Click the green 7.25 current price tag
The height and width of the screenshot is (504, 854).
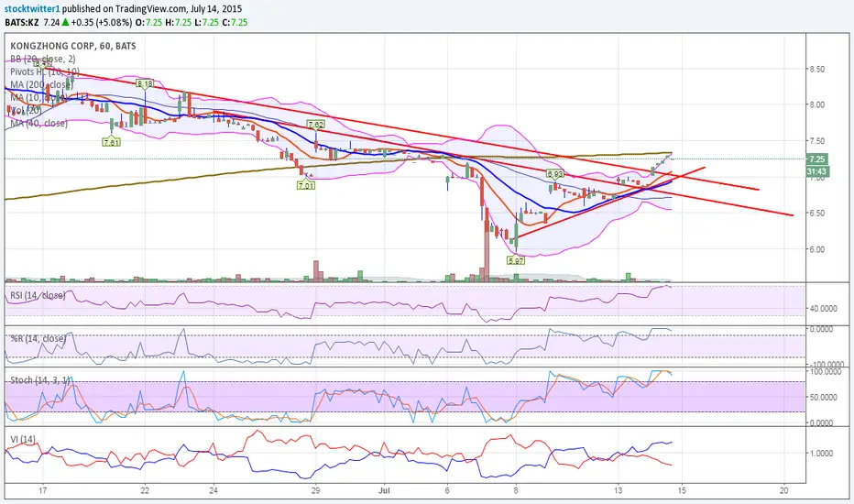817,159
